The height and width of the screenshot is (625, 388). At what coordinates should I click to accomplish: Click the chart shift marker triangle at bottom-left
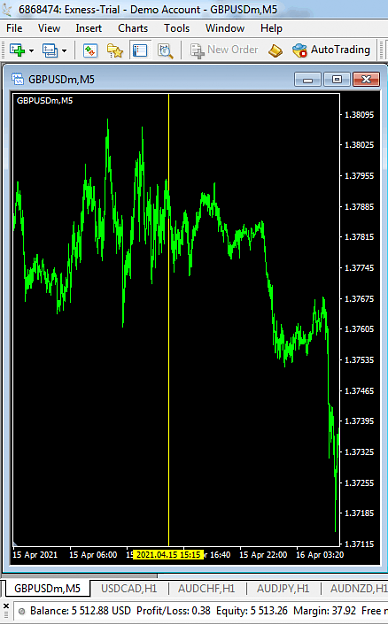(15, 544)
